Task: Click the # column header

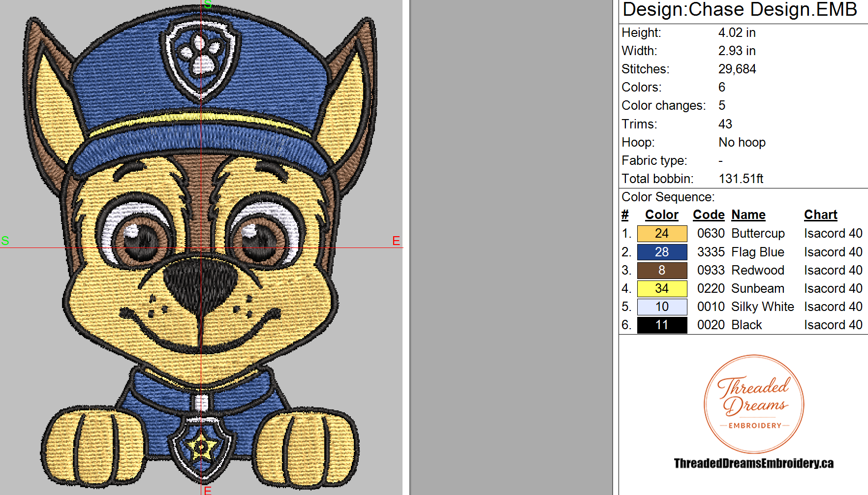Action: click(625, 215)
